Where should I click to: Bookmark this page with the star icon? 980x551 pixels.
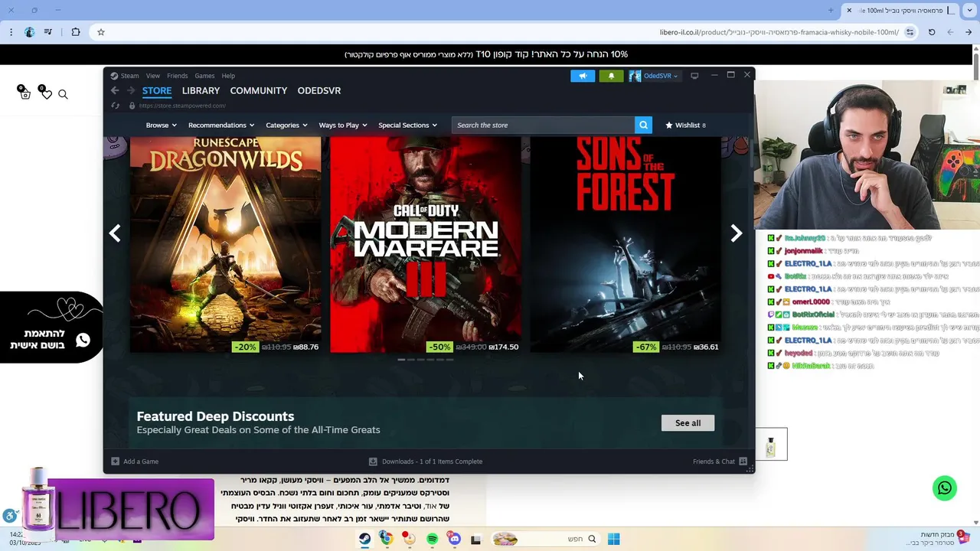(100, 32)
